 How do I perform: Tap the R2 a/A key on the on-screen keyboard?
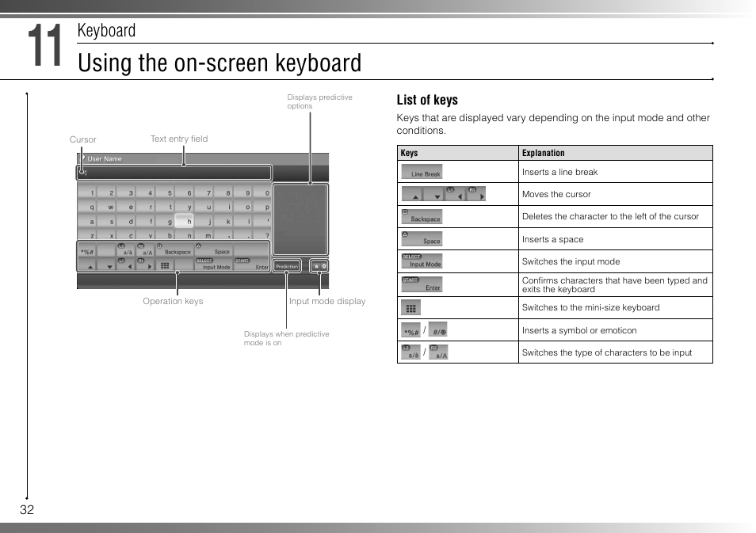tap(146, 249)
